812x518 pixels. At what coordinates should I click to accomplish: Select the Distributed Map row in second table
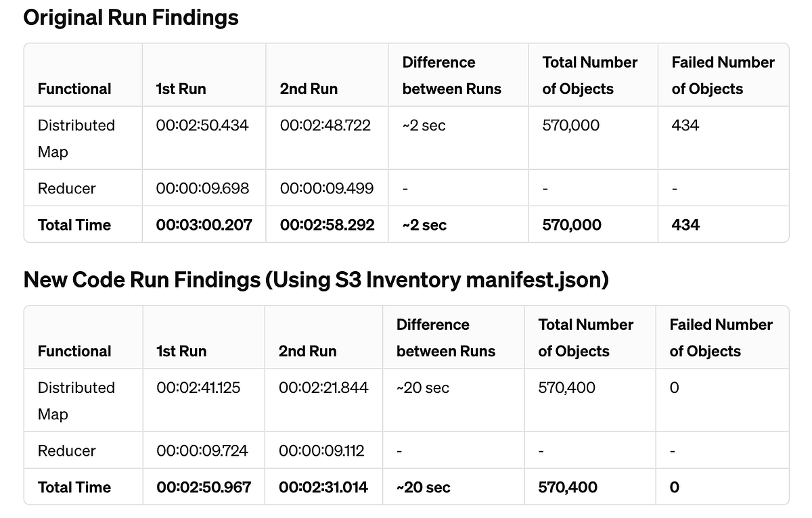point(76,400)
